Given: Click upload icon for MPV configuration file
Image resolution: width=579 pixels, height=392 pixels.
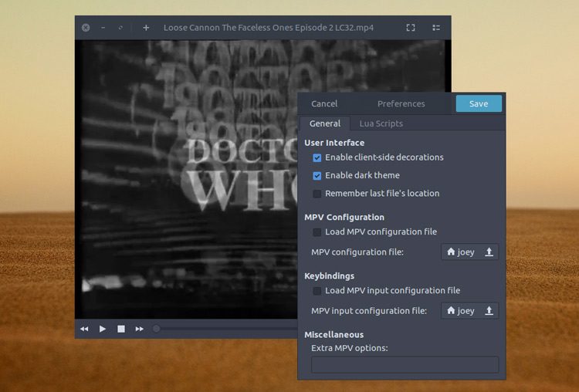Looking at the screenshot, I should [489, 252].
